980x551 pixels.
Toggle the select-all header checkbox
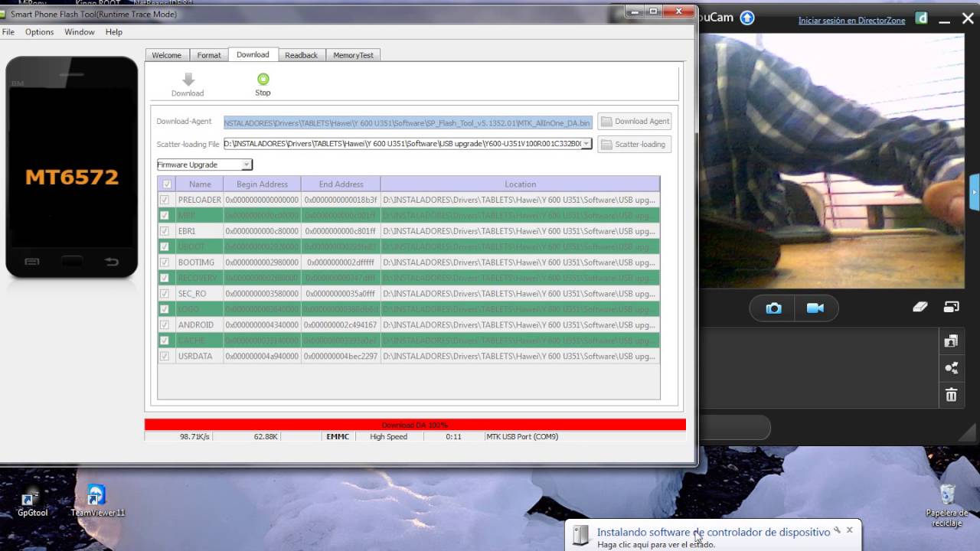click(167, 184)
